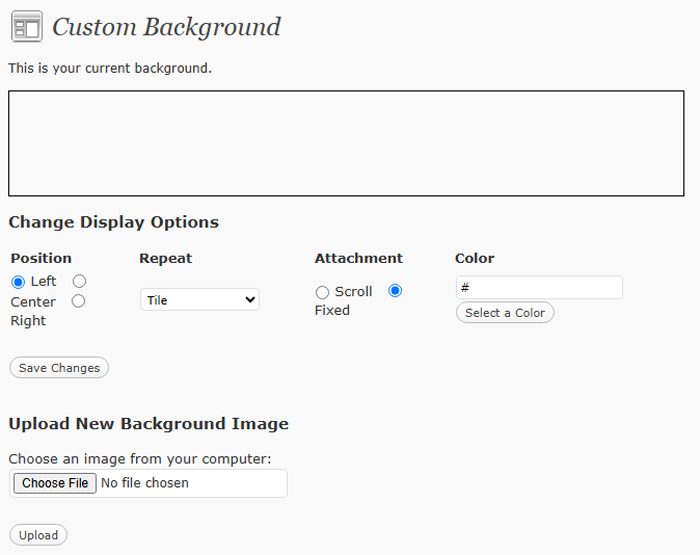This screenshot has width=700, height=555.
Task: Open the Repeat dropdown showing Tile
Action: point(199,299)
